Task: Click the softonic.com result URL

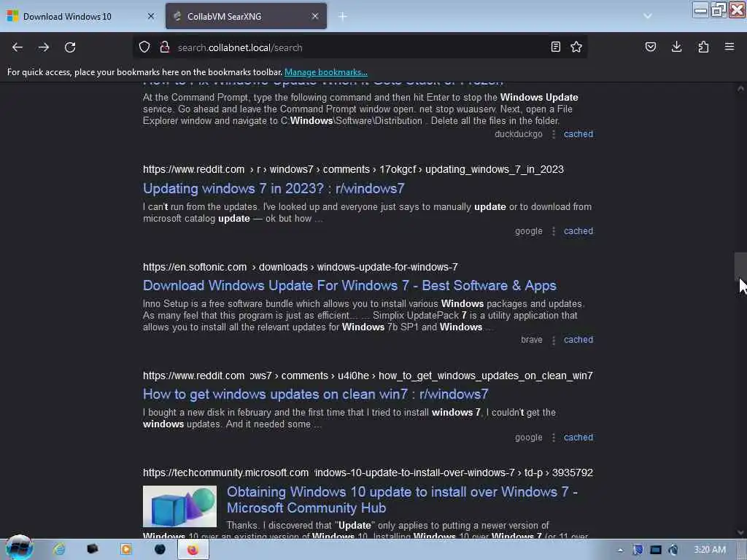Action: pos(300,267)
